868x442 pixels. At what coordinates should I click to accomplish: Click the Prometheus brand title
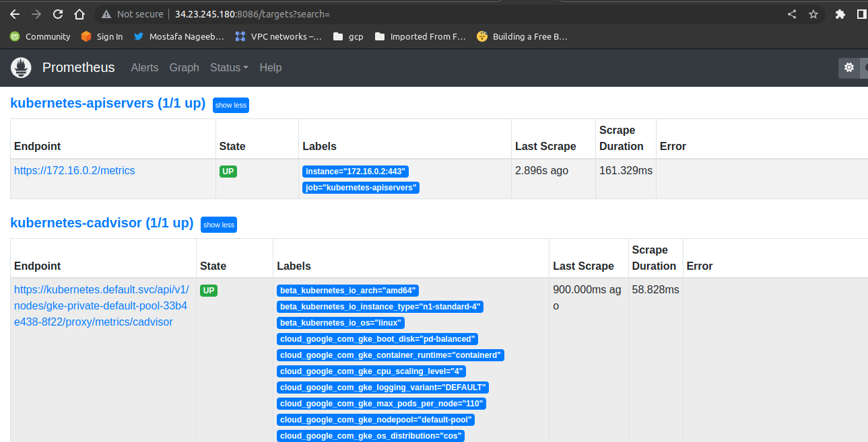point(79,68)
